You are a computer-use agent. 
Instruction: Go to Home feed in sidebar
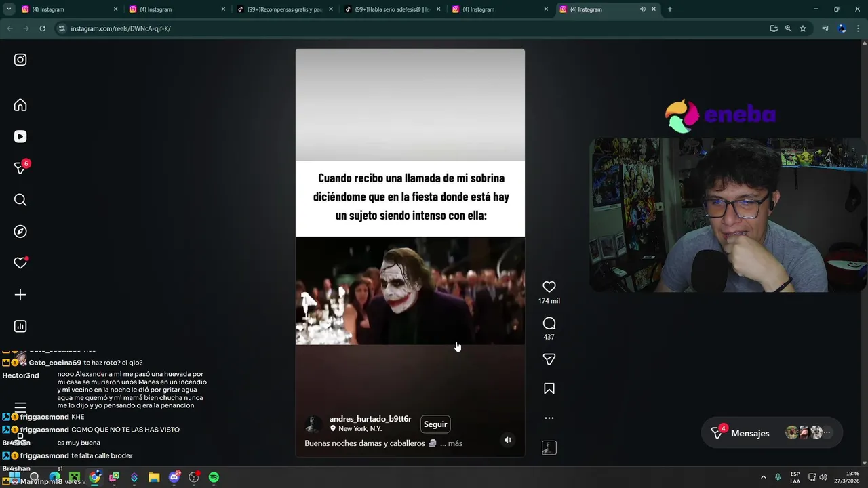20,105
